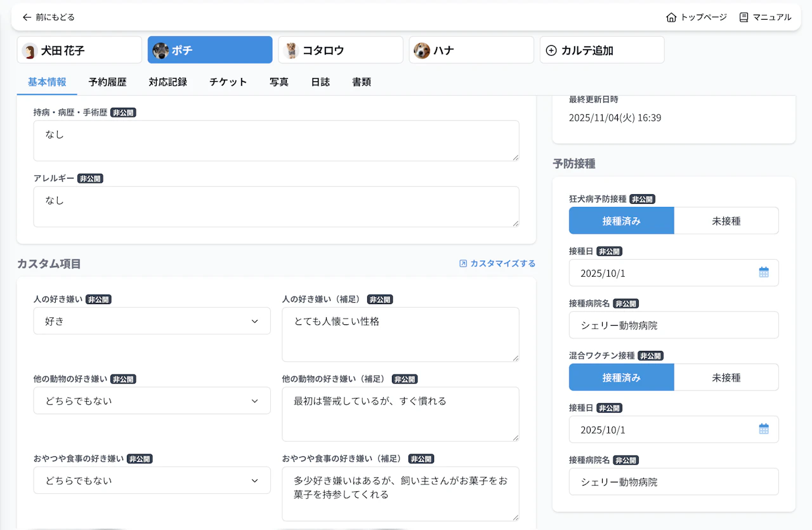Click ポチ's avatar photo
This screenshot has height=530, width=812.
[x=160, y=50]
